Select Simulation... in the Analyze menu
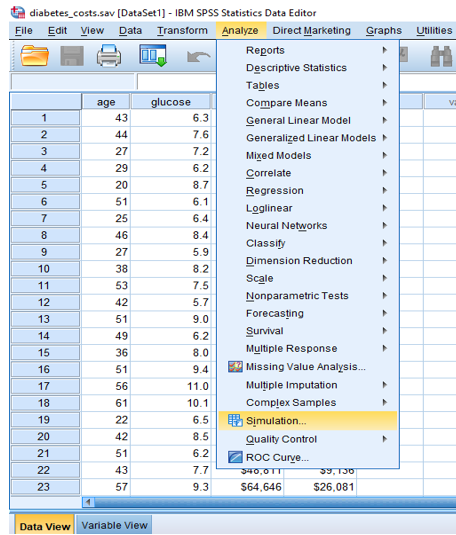456x535 pixels. pos(308,421)
